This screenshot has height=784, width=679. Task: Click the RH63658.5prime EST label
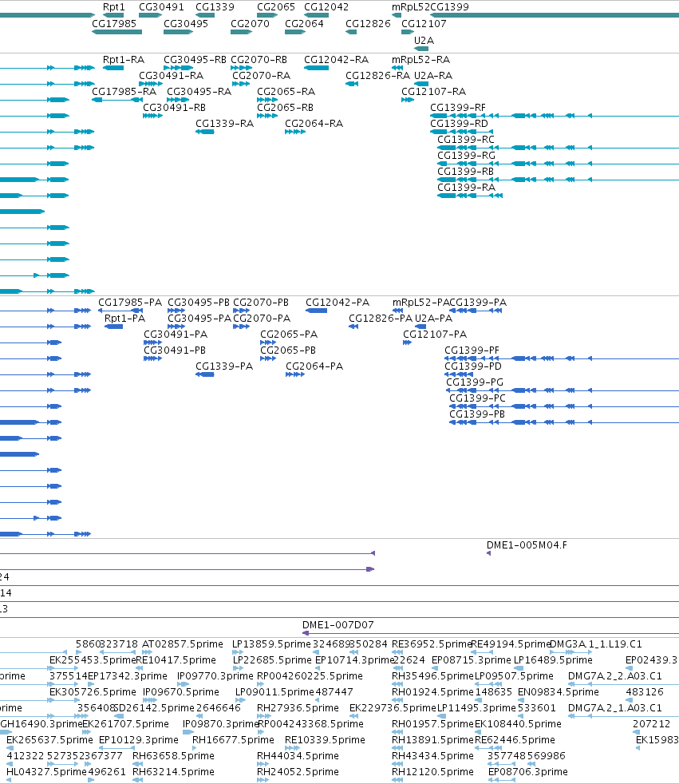173,756
